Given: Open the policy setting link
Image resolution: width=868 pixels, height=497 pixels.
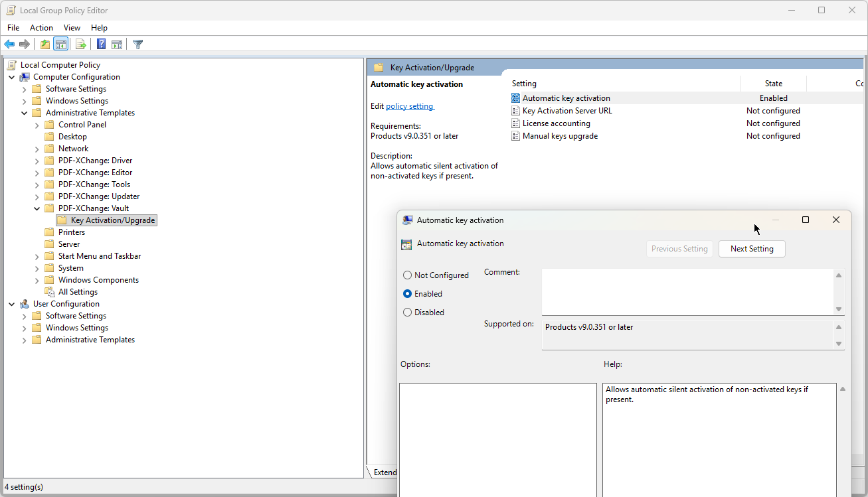Looking at the screenshot, I should pyautogui.click(x=410, y=106).
